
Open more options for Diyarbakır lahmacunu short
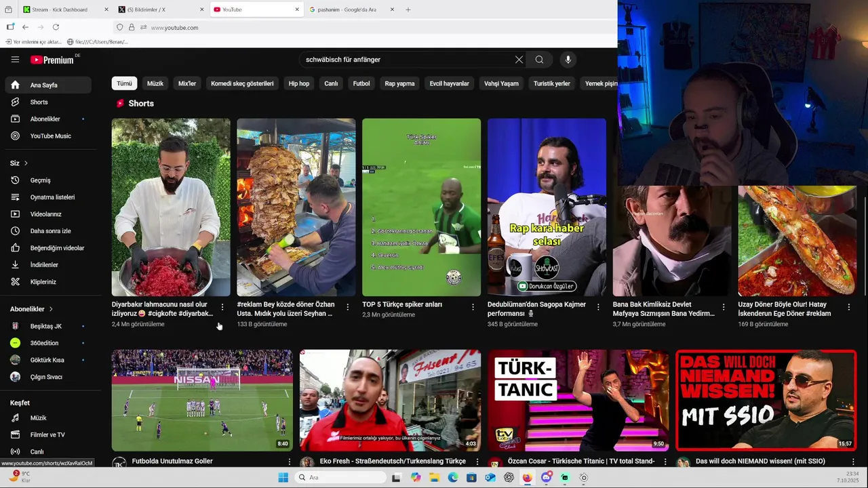point(222,307)
